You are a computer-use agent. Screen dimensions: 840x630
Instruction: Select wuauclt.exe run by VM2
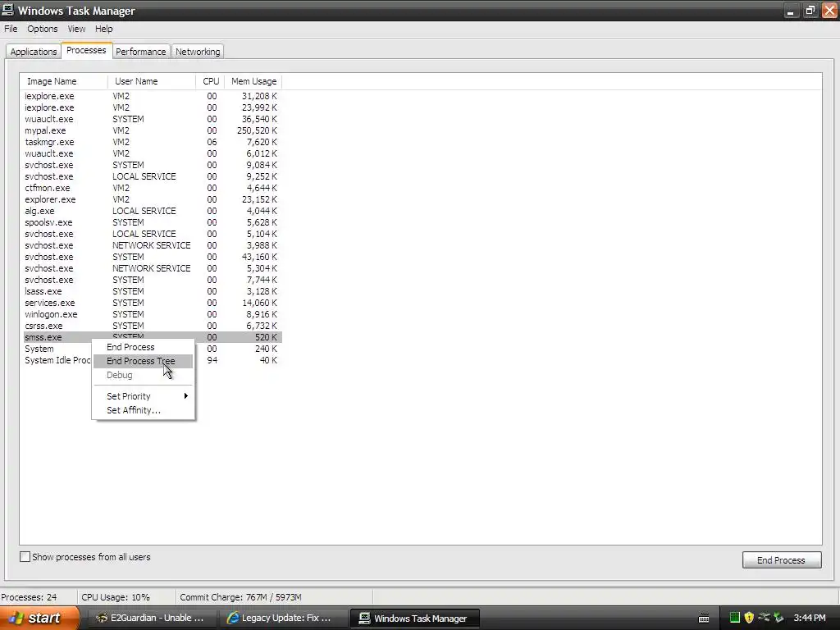[x=153, y=153]
